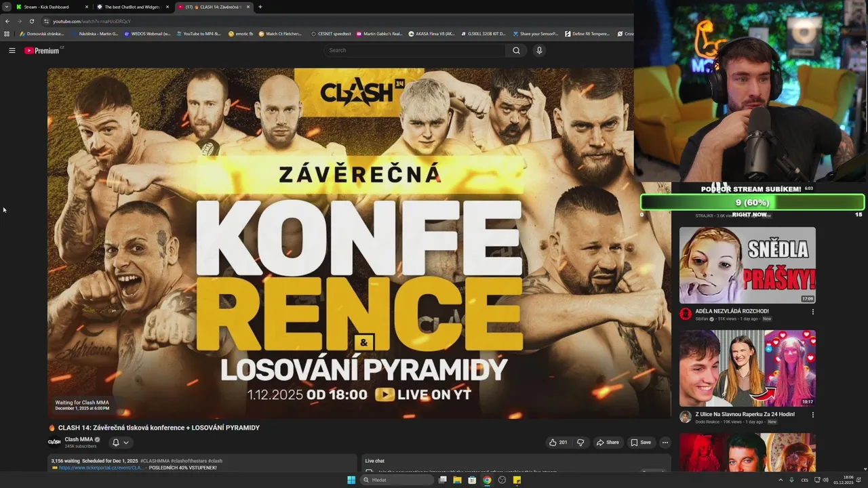
Task: Click the YouTube search magnifier button
Action: click(x=516, y=50)
